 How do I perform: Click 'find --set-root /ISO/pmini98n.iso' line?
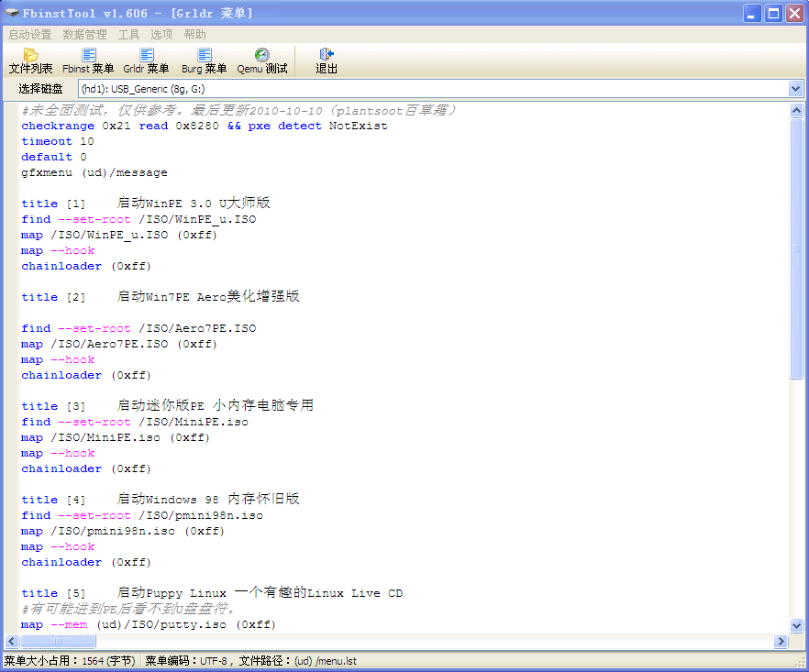[x=142, y=515]
